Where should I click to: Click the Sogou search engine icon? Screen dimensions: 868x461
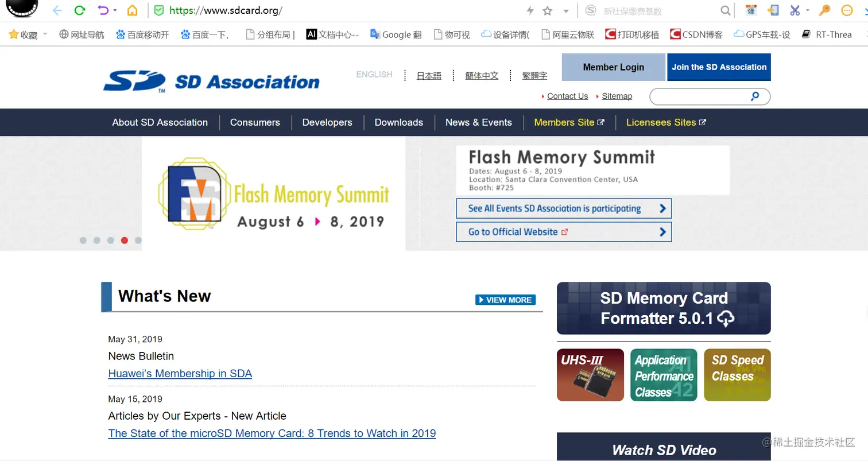coord(590,10)
